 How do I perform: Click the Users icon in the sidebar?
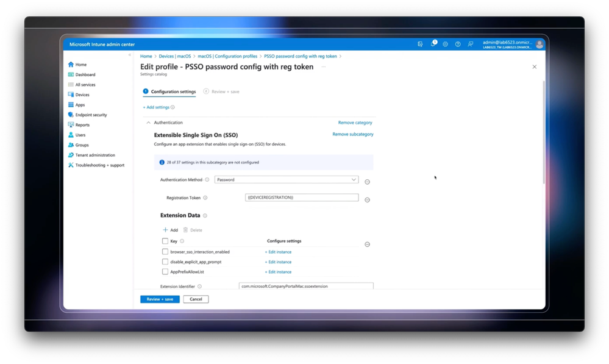point(71,135)
